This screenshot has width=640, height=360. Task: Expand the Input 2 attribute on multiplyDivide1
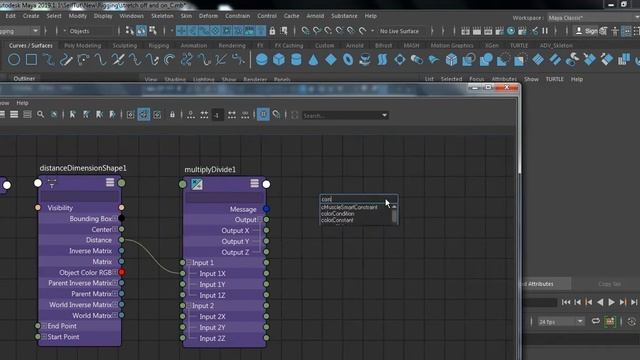tap(189, 305)
